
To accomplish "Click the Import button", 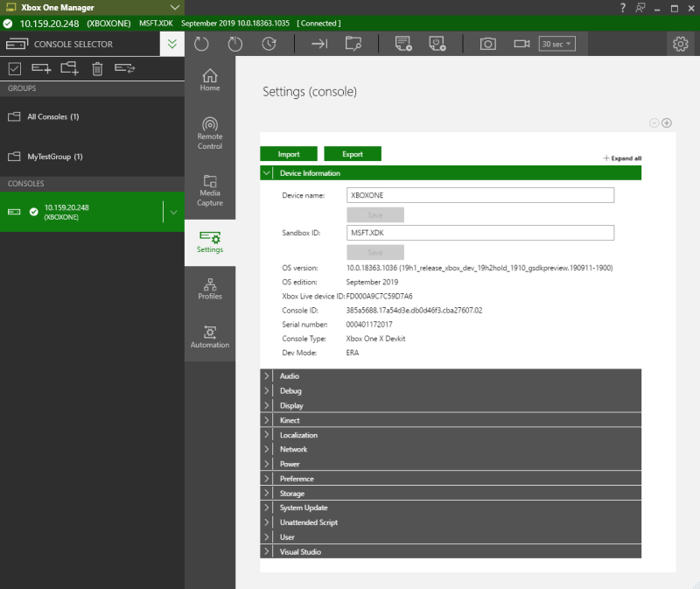I will (289, 154).
